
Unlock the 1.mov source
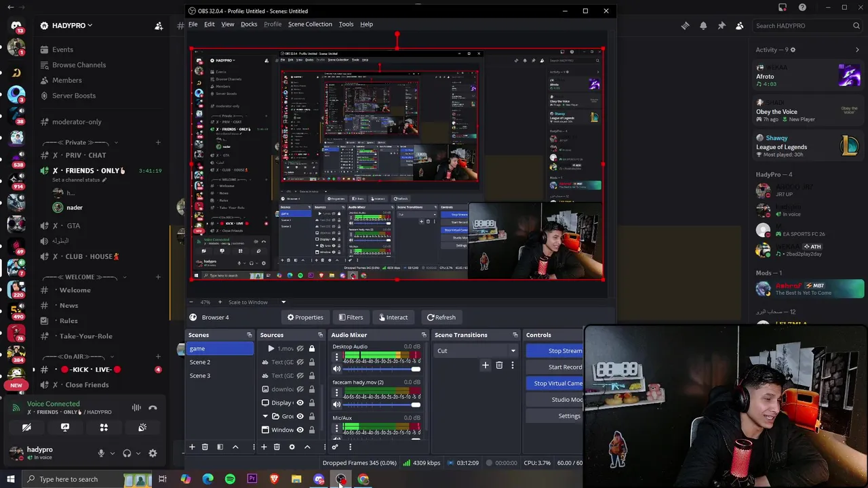pyautogui.click(x=312, y=348)
